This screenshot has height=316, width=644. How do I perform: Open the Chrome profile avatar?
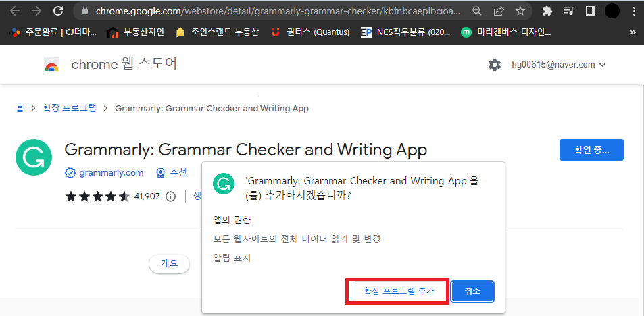pyautogui.click(x=612, y=11)
